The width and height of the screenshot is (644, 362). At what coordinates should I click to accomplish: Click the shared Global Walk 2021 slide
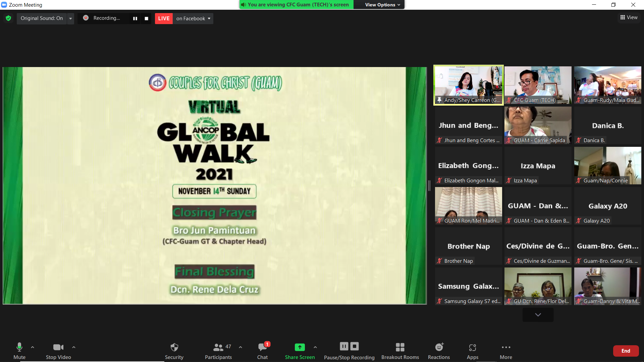215,186
